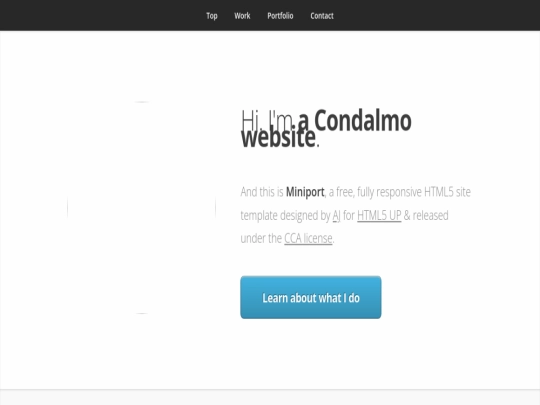540x405 pixels.
Task: Open the HTML5 UP link
Action: (x=379, y=215)
